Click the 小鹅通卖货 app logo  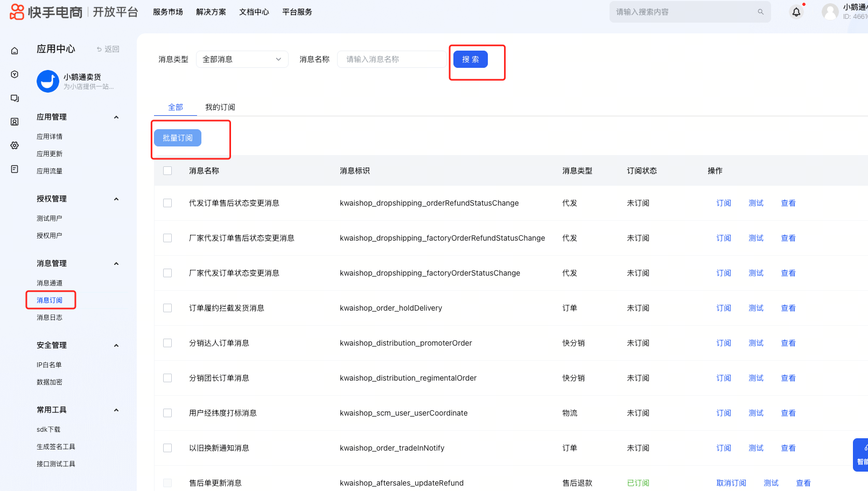tap(48, 81)
